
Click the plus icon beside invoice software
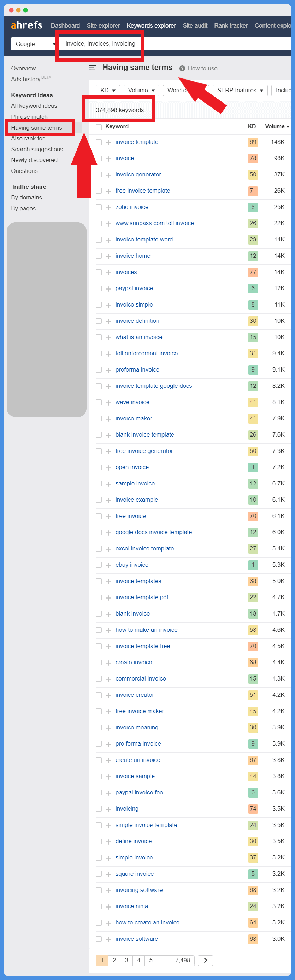pos(109,939)
